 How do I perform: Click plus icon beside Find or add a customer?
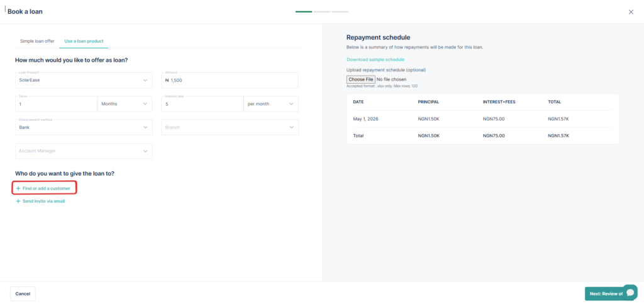tap(18, 188)
